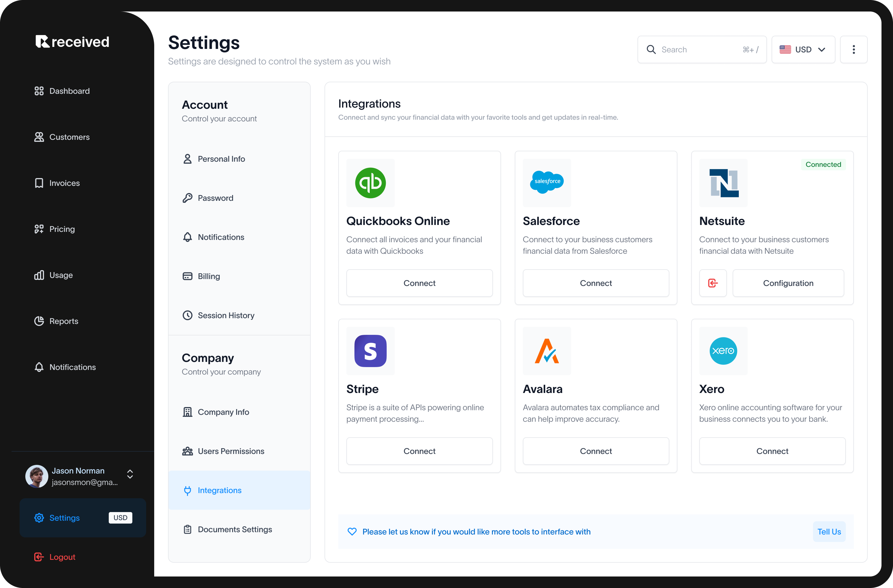This screenshot has height=588, width=893.
Task: Click the Salesforce cloud logo
Action: click(547, 182)
